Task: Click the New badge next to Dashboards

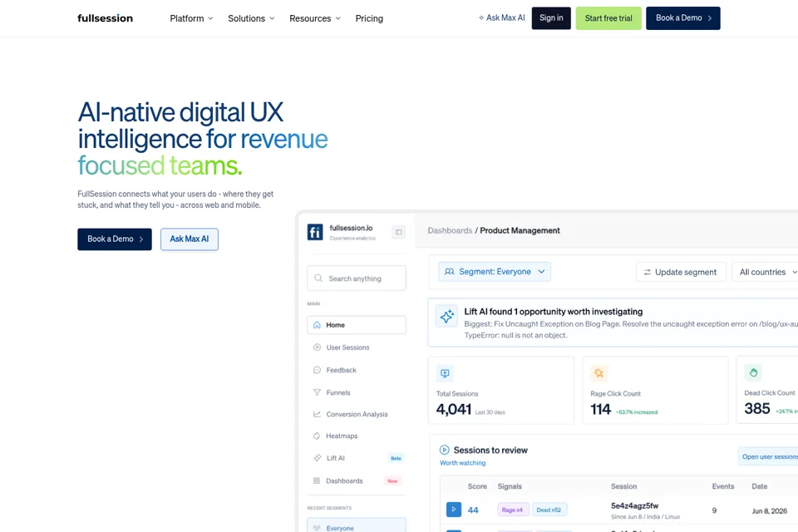Action: (392, 480)
